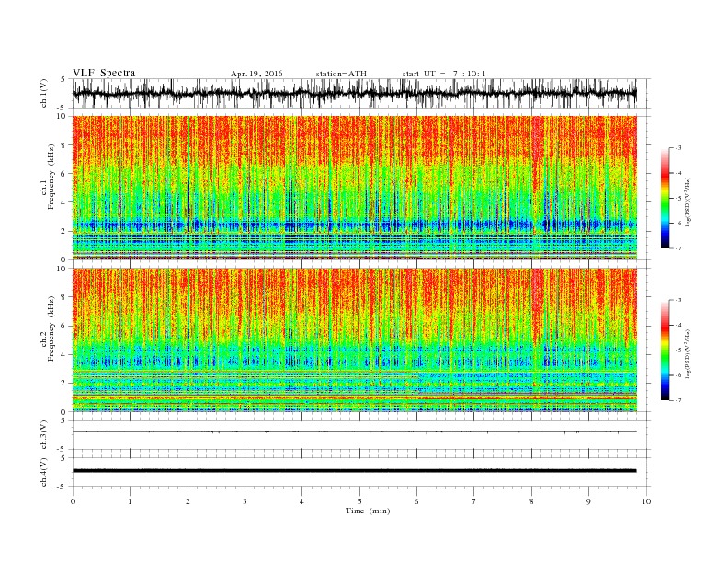Click the 10 tick label on Time axis

coord(646,501)
